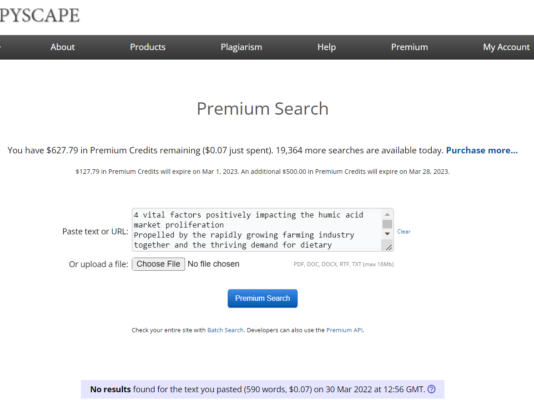The height and width of the screenshot is (400, 534).
Task: Click the Choose File button
Action: [158, 264]
